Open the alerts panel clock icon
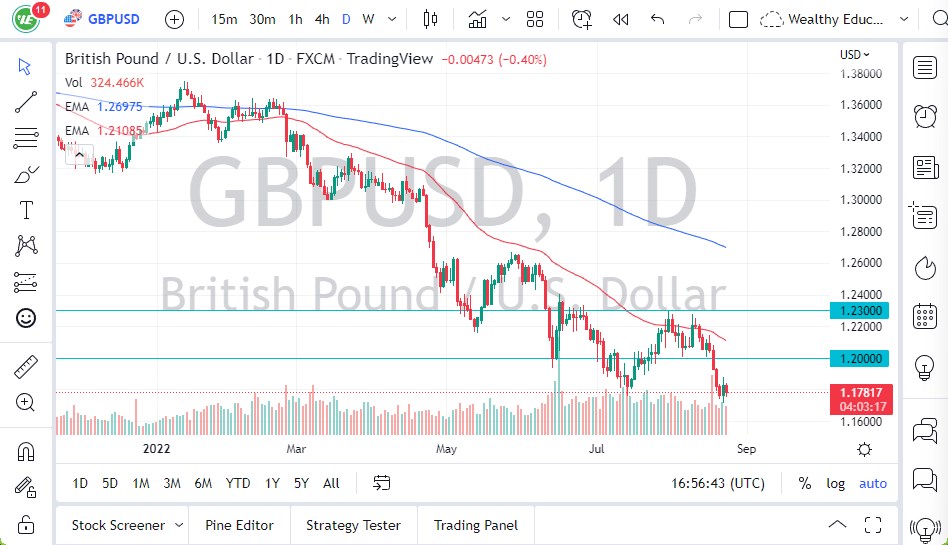 click(x=925, y=116)
